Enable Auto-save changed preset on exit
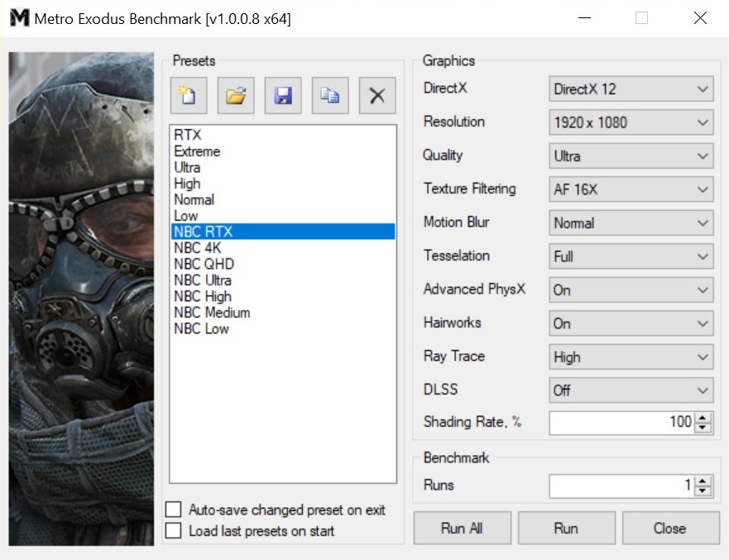729x560 pixels. 174,510
